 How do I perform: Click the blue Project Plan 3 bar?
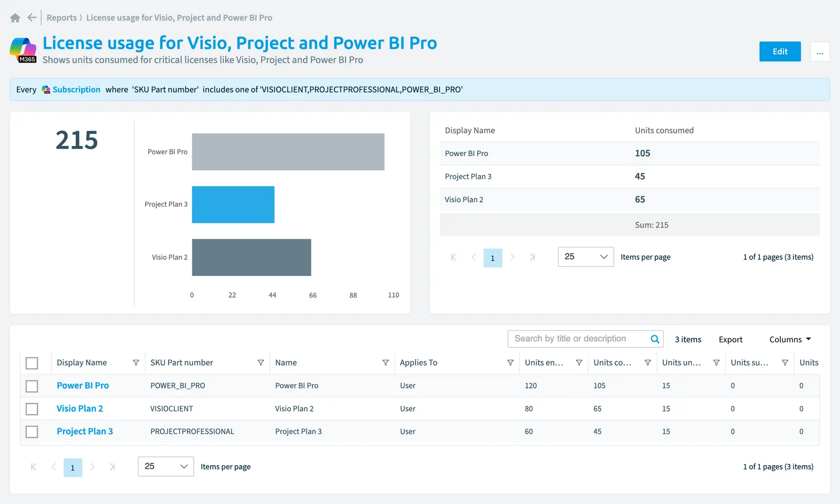(x=233, y=205)
